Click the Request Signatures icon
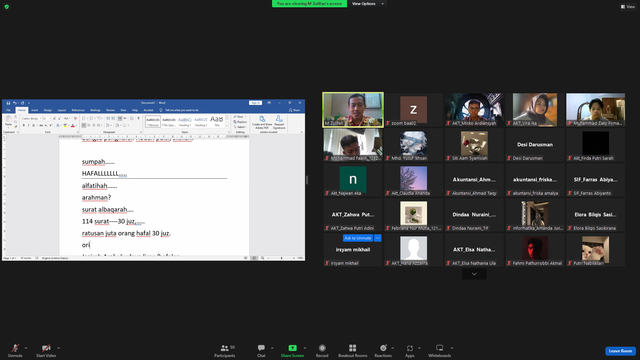Image resolution: width=640 pixels, height=360 pixels. 279,119
